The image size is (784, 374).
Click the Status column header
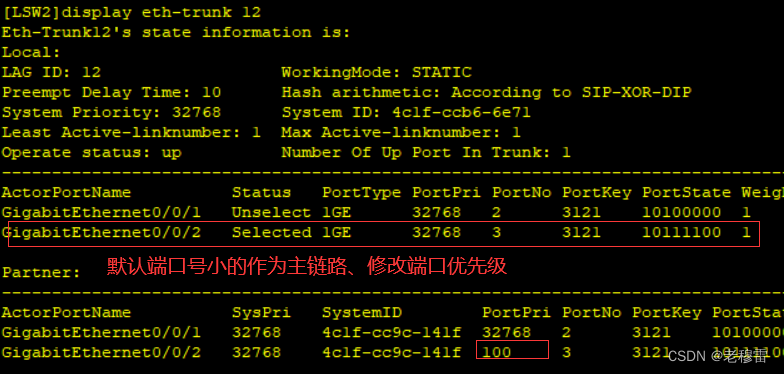point(262,192)
